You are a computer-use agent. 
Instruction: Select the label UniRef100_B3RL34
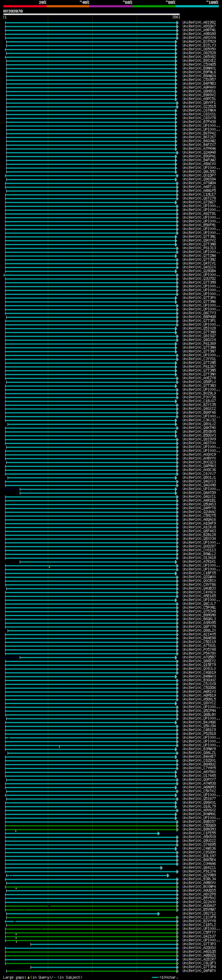pyautogui.click(x=199, y=879)
